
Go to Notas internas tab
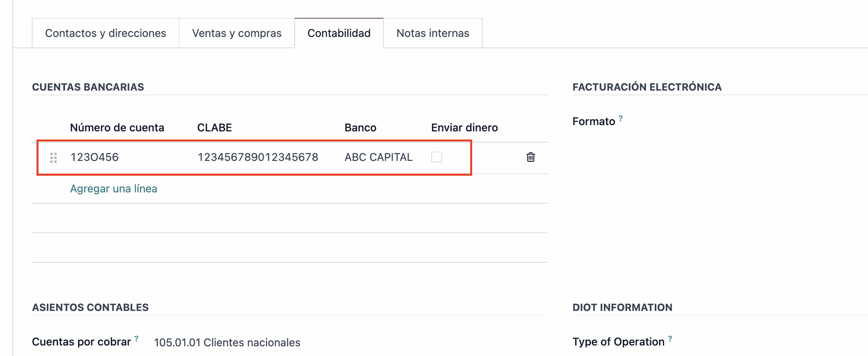[433, 33]
